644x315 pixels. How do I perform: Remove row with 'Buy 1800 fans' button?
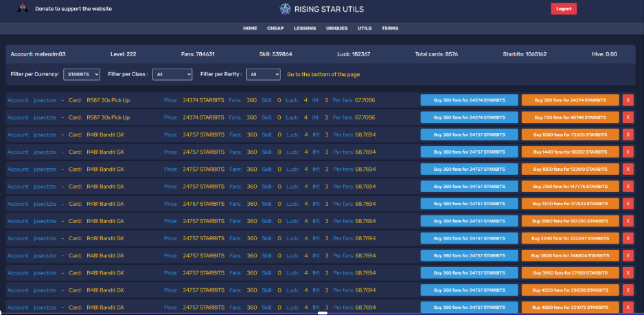628,170
